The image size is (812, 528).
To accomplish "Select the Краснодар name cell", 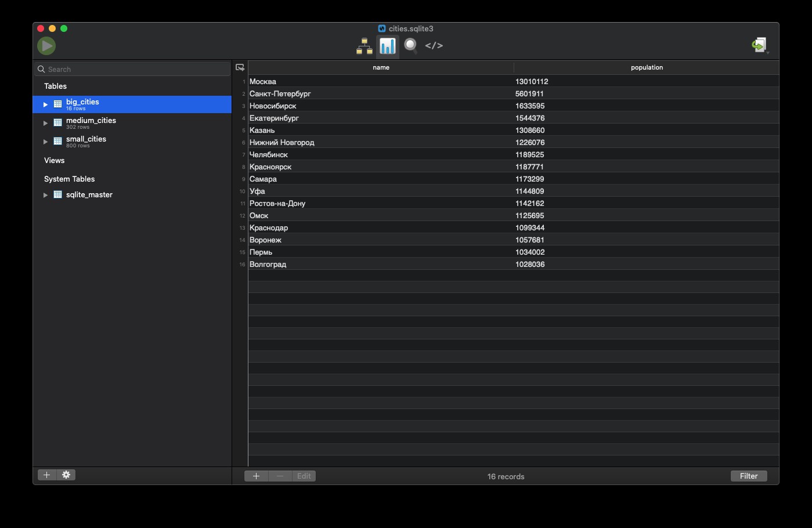I will point(381,227).
